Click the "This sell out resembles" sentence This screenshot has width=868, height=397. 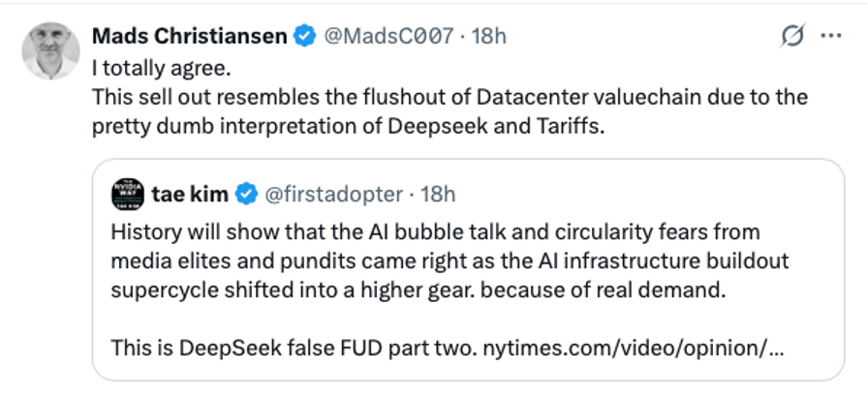pos(449,98)
